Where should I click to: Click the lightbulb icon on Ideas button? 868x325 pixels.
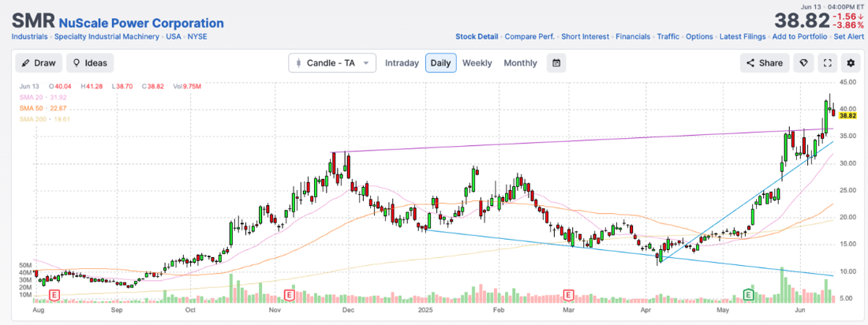[77, 63]
